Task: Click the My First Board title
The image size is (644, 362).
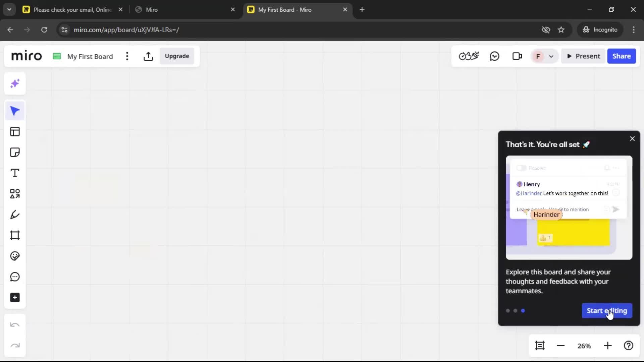Action: pos(90,56)
